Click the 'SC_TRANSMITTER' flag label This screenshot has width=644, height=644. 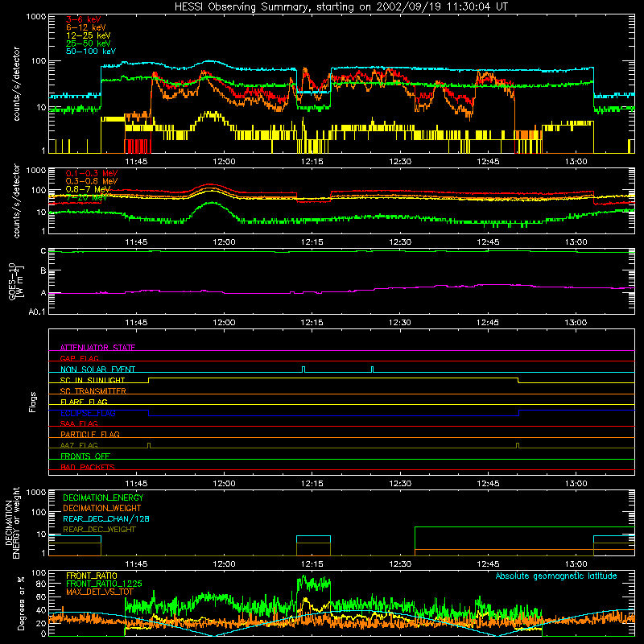pos(93,391)
